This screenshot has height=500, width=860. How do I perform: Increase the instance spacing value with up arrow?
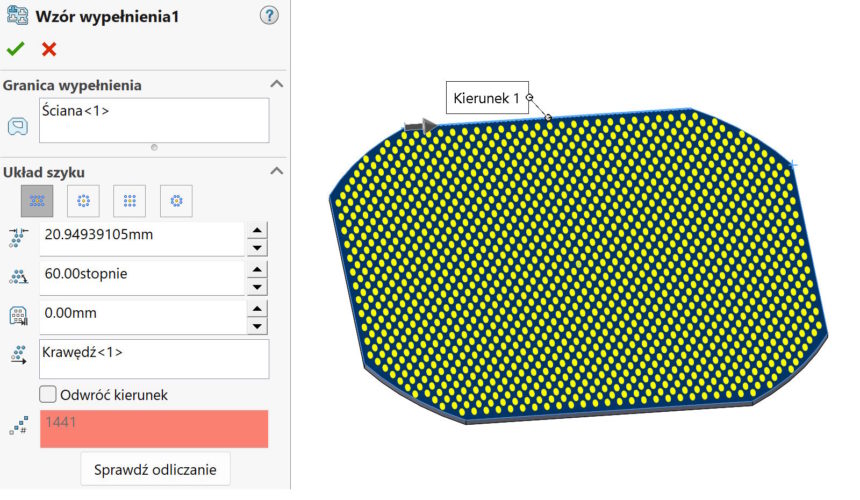coord(258,230)
